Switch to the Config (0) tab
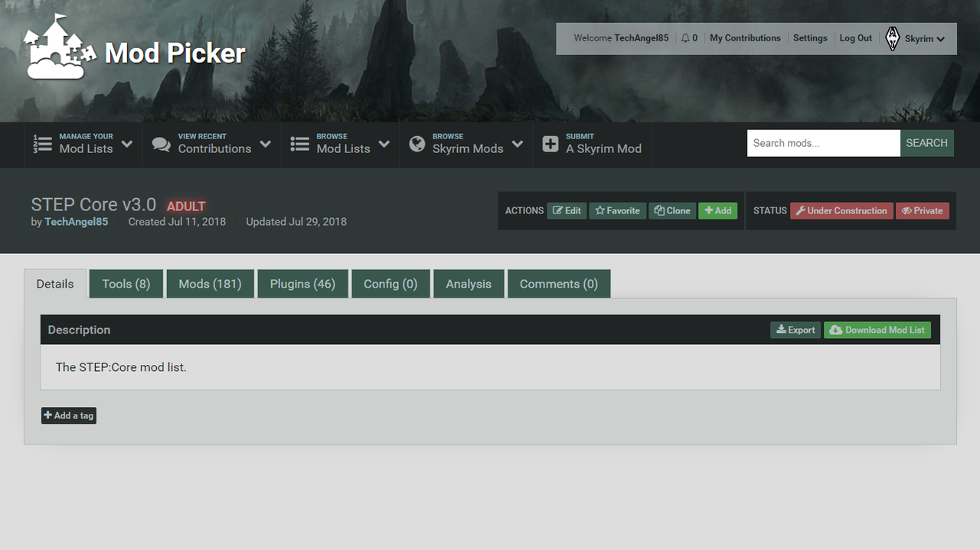The height and width of the screenshot is (550, 980). coord(390,284)
